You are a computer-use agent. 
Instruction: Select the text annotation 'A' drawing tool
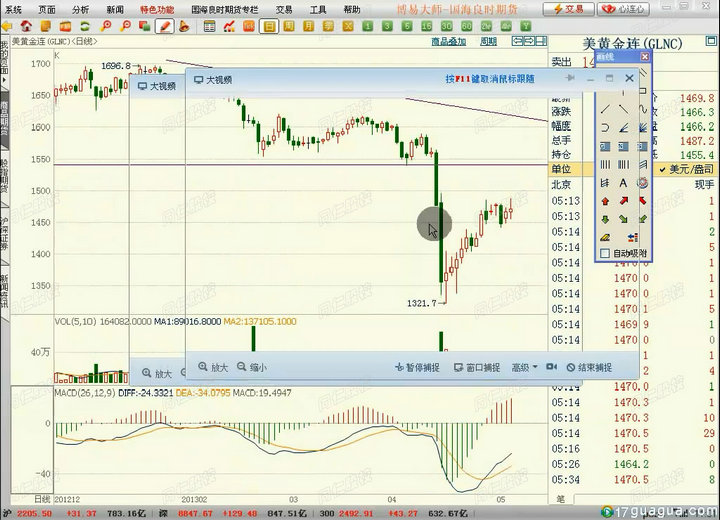click(x=623, y=183)
